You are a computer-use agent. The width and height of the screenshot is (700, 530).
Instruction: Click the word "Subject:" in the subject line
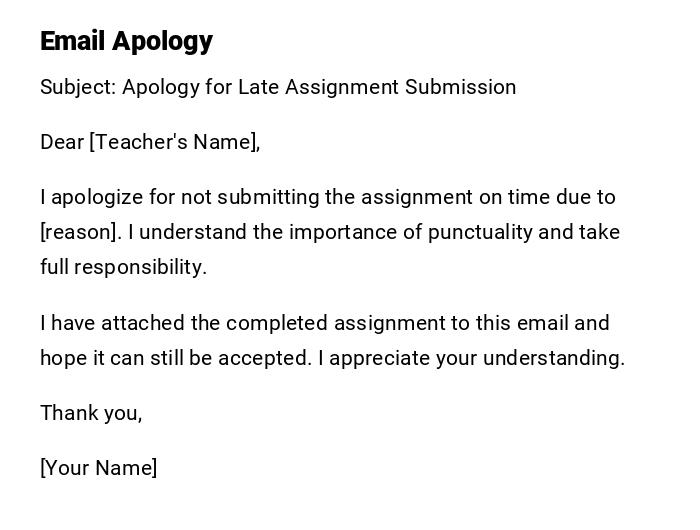[x=78, y=87]
